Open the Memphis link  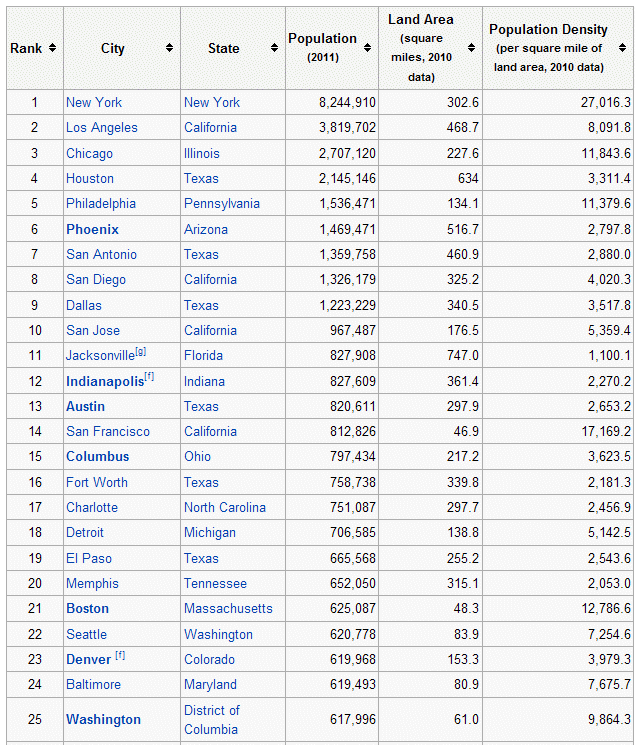click(92, 583)
